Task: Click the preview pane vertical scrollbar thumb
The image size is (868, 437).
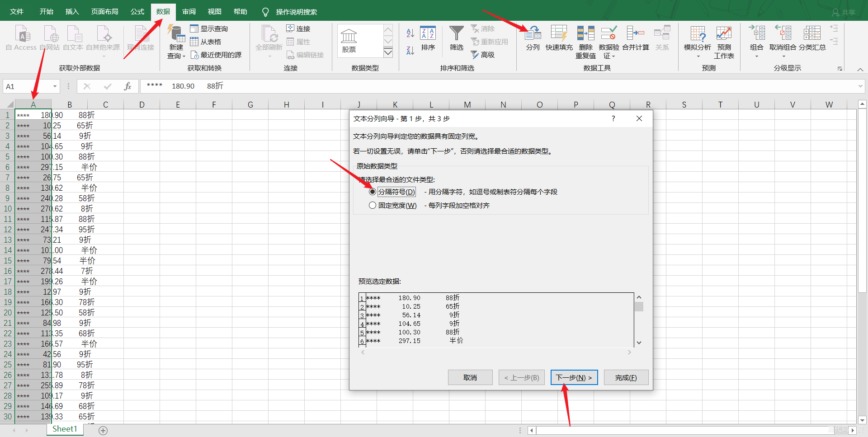Action: point(639,307)
